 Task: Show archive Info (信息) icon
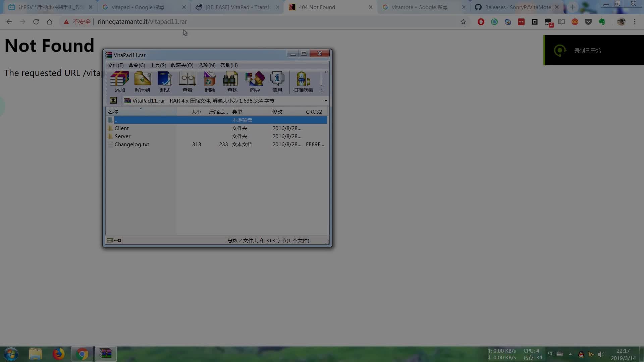coord(277,82)
